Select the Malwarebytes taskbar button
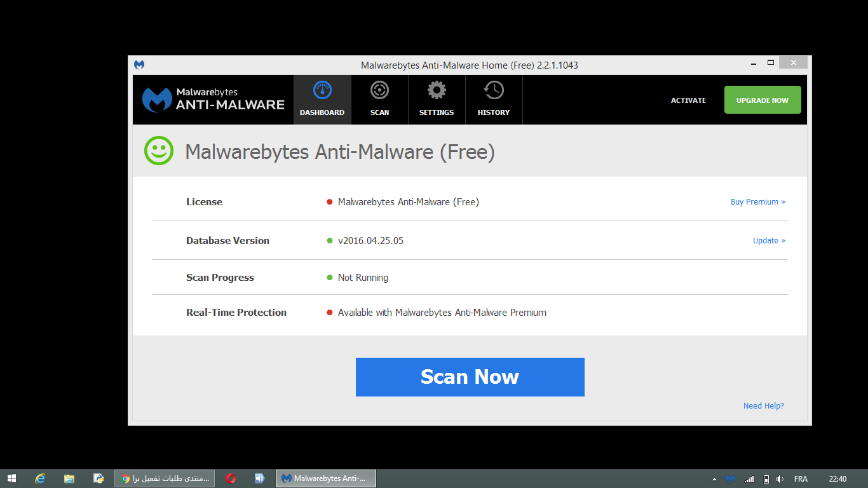The height and width of the screenshot is (488, 868). pos(326,478)
